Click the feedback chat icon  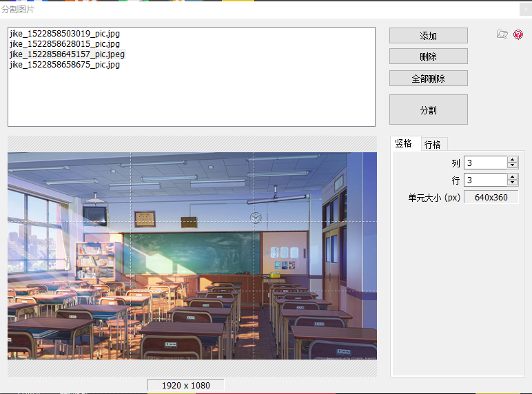[502, 34]
